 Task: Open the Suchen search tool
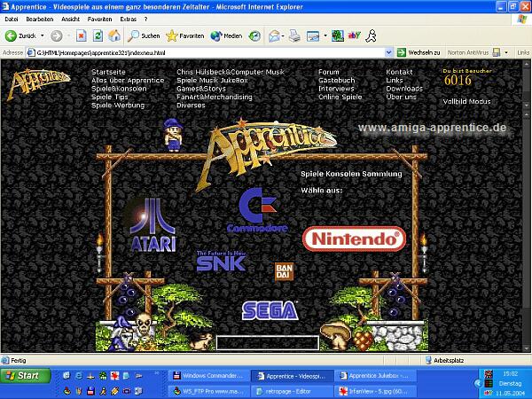point(144,35)
